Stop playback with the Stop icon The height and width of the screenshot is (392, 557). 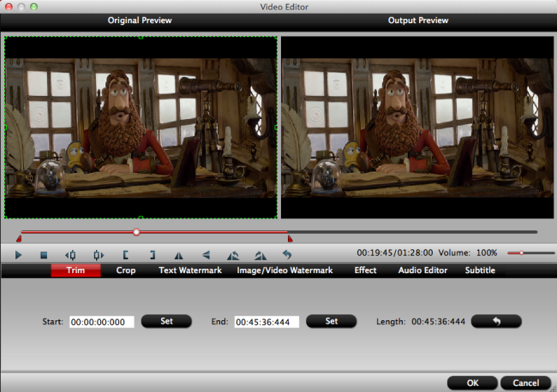click(44, 255)
